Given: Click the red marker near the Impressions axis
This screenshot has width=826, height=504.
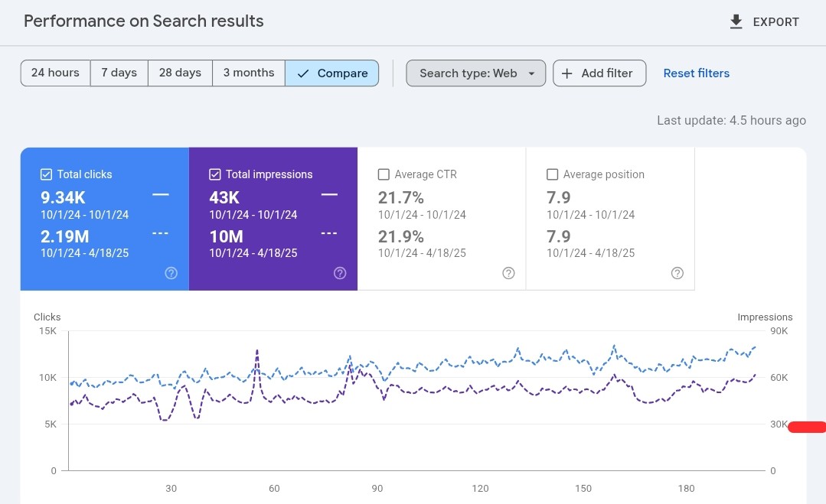Looking at the screenshot, I should [808, 427].
